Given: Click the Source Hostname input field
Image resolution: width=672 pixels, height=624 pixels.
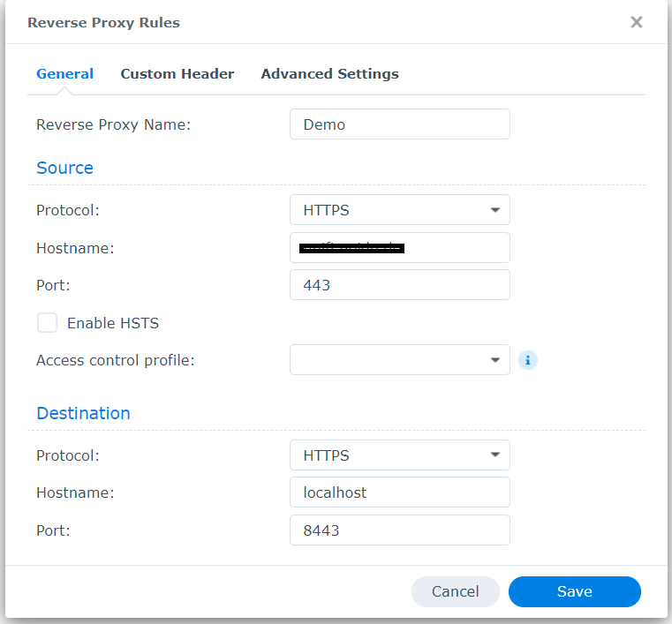Looking at the screenshot, I should (399, 248).
